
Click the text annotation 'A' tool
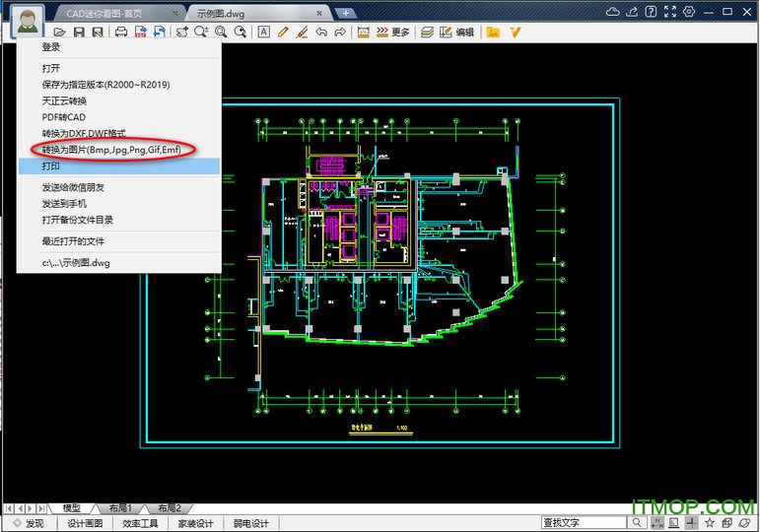click(263, 33)
